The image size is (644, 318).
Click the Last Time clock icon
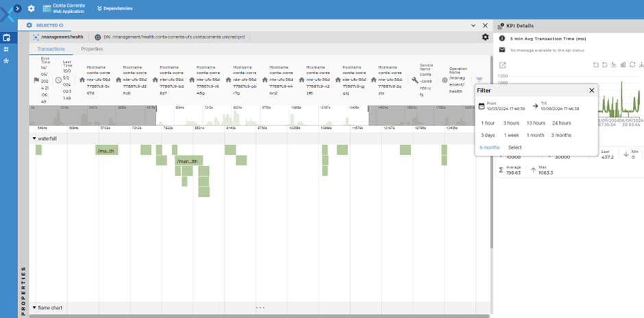[58, 80]
